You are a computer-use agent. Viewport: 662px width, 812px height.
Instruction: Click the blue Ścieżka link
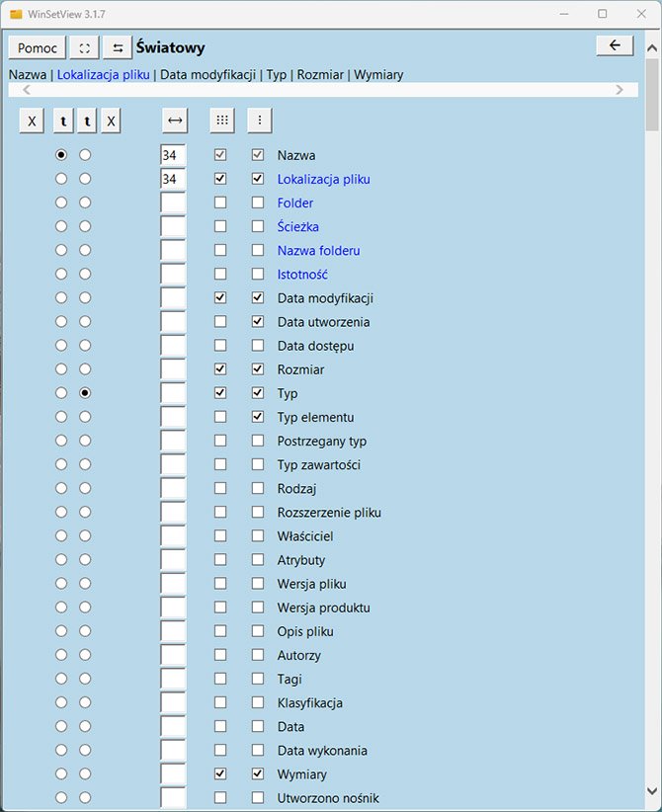pos(297,227)
